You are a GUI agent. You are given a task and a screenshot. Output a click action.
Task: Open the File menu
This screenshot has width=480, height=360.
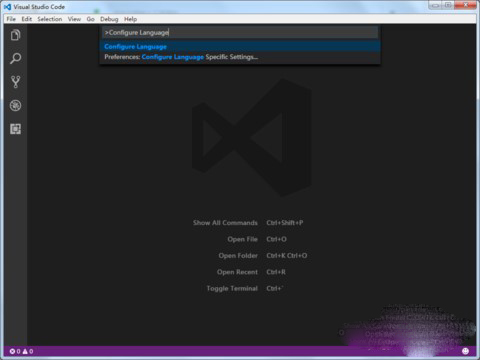pos(11,19)
